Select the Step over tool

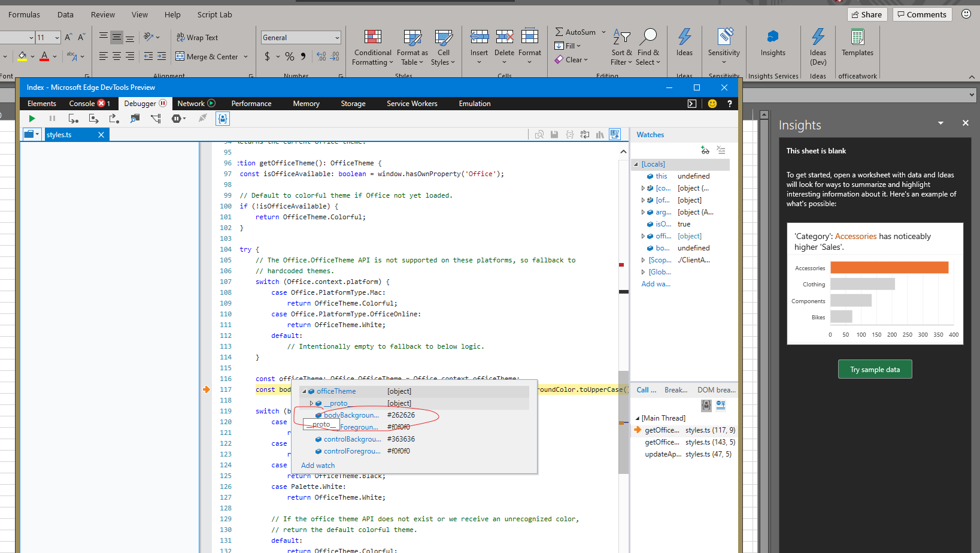click(73, 118)
